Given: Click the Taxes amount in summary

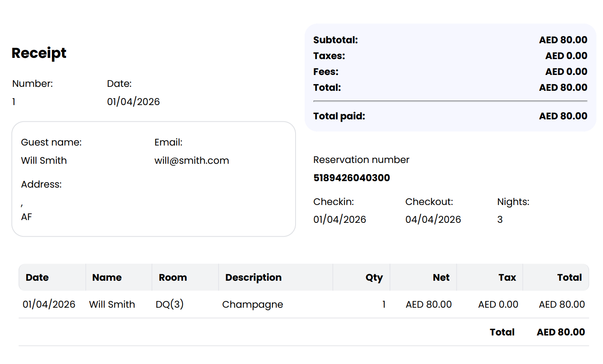Looking at the screenshot, I should point(566,56).
